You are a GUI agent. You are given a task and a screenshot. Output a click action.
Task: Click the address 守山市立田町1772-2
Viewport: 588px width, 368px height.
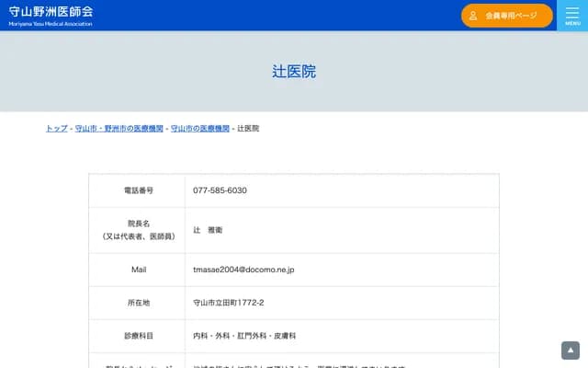(x=229, y=303)
